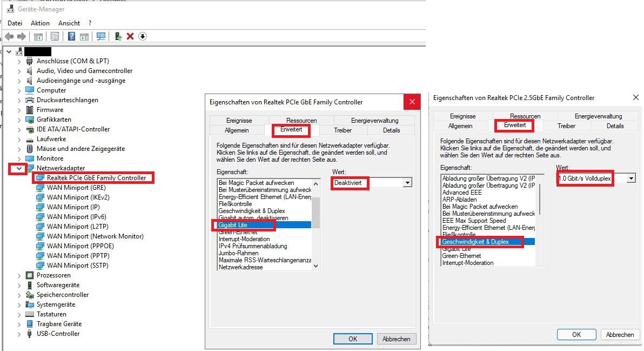Click the red X uninstall device icon

[130, 37]
